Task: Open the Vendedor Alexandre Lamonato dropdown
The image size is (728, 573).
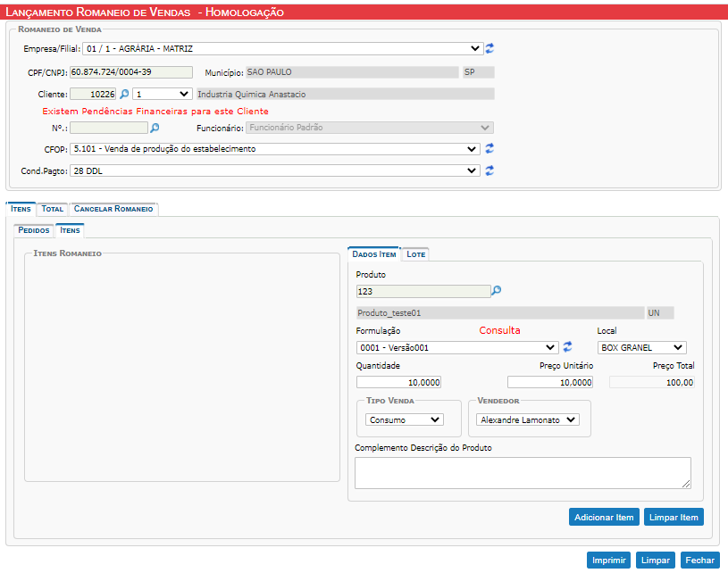Action: pyautogui.click(x=528, y=419)
